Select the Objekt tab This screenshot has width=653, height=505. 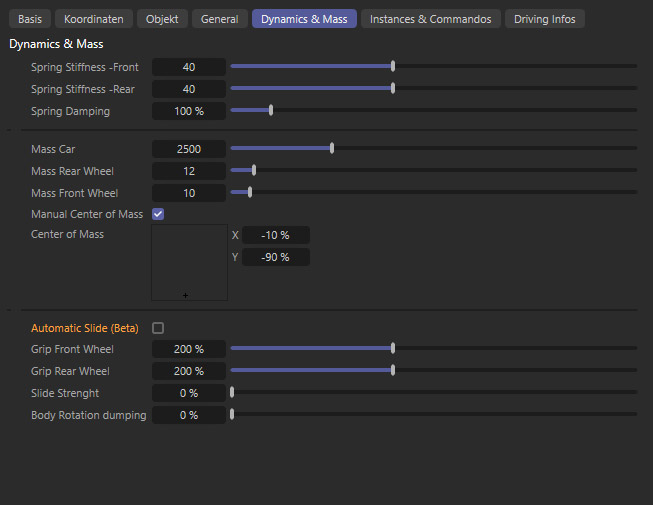tap(163, 19)
